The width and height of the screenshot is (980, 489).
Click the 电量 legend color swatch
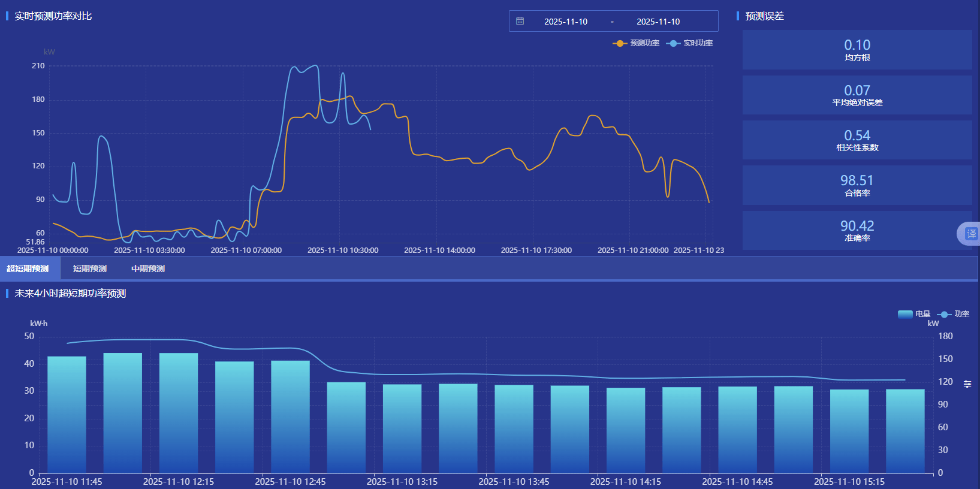pyautogui.click(x=905, y=314)
